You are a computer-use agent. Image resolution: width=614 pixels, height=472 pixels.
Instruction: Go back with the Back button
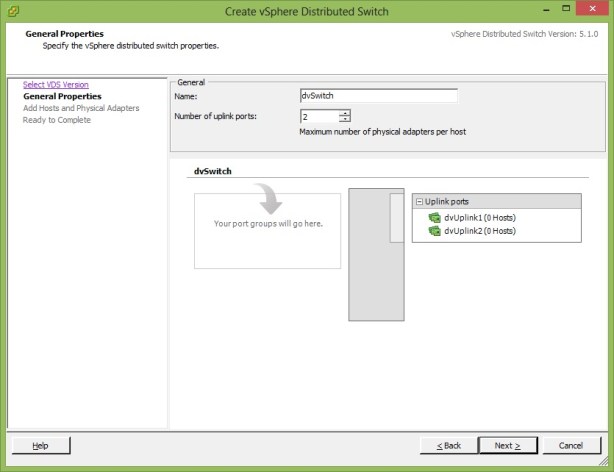(x=449, y=445)
